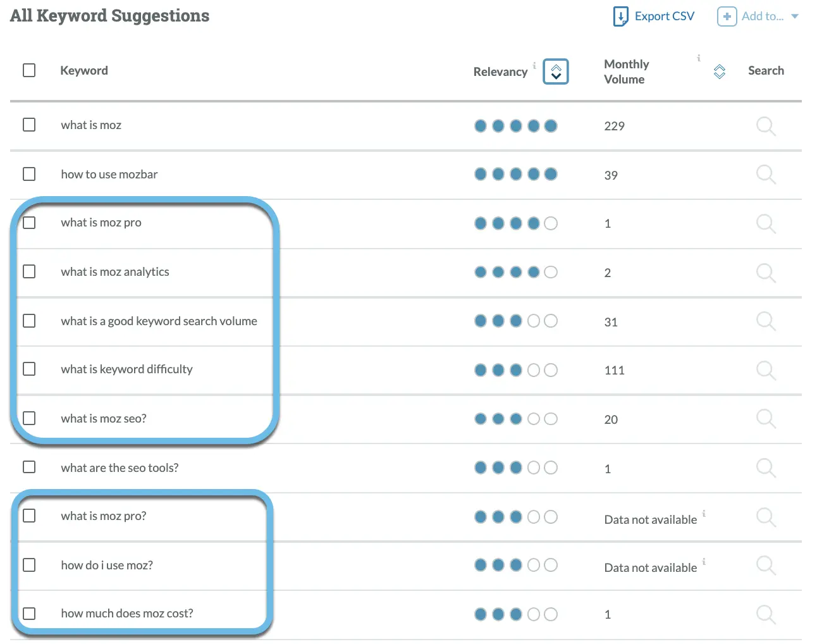Click the Export CSV link
Image resolution: width=817 pixels, height=644 pixels.
point(664,16)
